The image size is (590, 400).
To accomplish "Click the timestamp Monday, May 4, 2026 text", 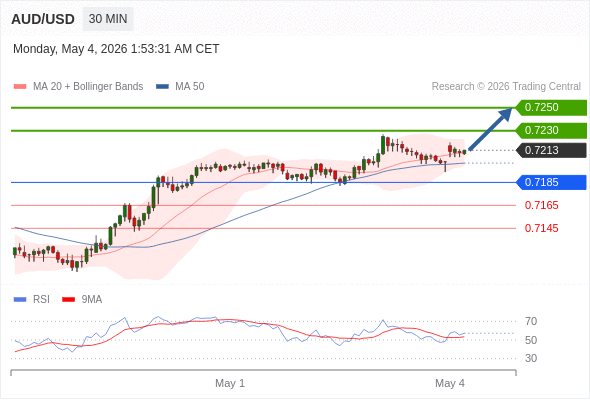I will pos(70,49).
